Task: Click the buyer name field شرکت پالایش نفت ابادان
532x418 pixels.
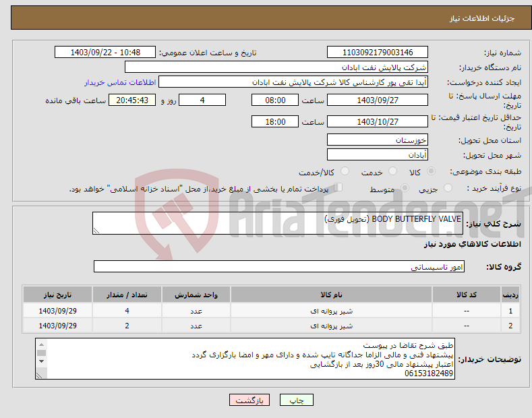Action: [276, 67]
